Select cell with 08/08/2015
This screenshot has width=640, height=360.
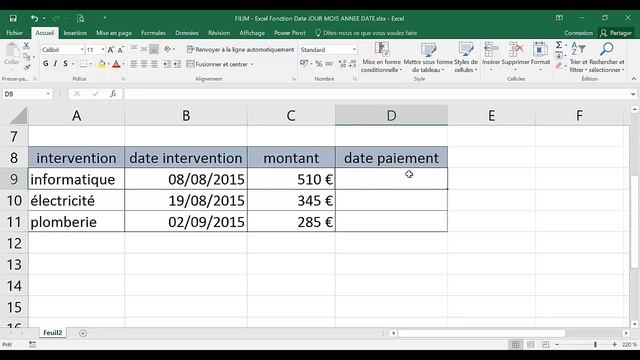(x=186, y=179)
